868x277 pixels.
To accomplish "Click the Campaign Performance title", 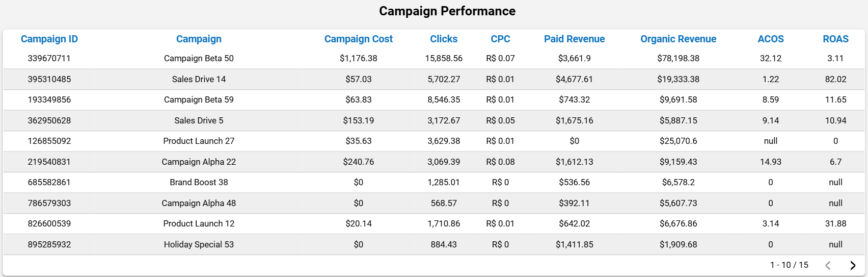I will 447,11.
